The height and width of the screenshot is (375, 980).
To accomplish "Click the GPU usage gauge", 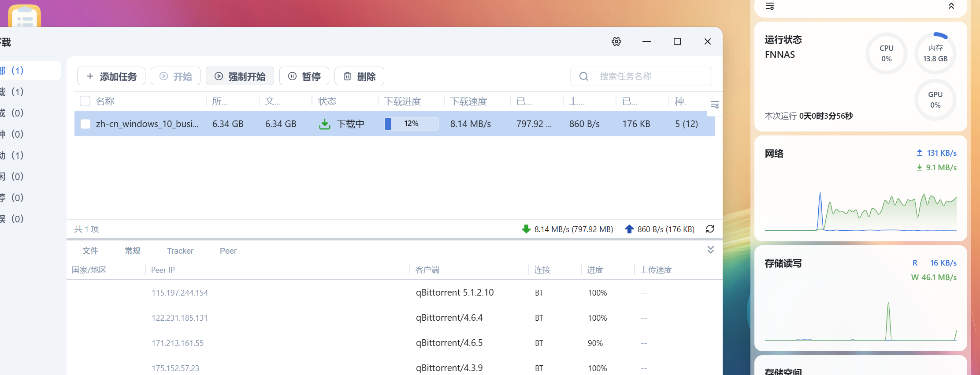I will pos(935,100).
